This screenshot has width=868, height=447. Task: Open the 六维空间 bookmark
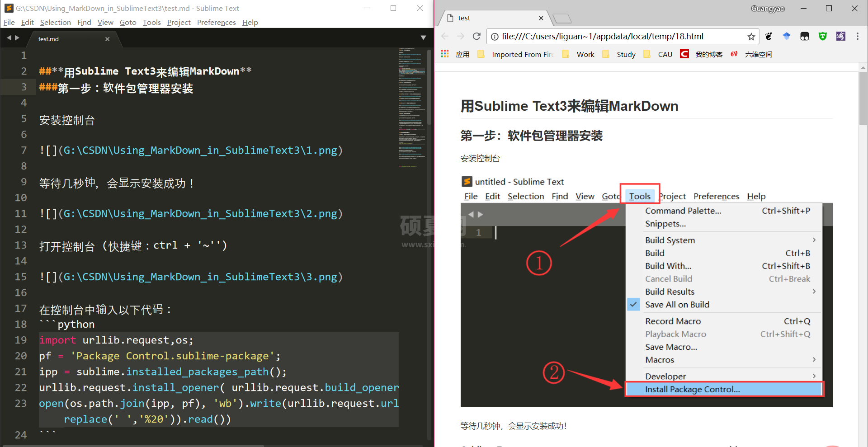[x=751, y=54]
